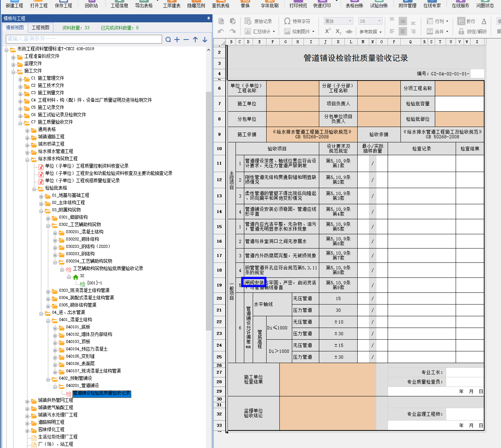Open 原始记录 original record

[x=259, y=21]
